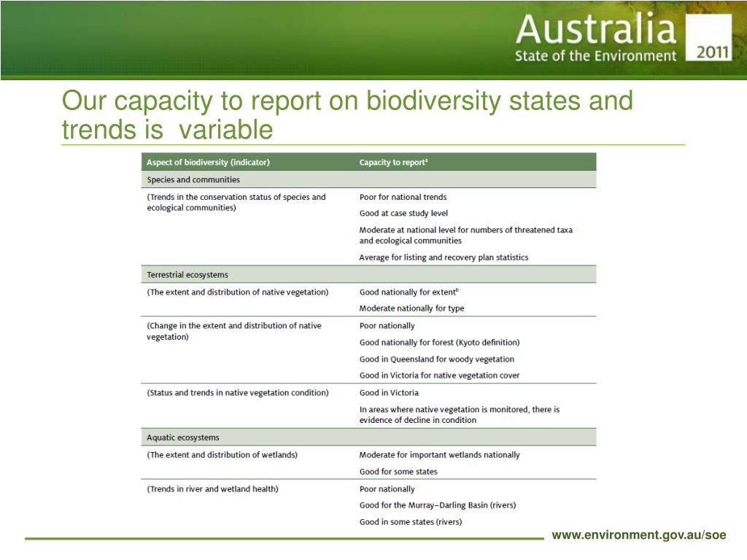The height and width of the screenshot is (560, 747).
Task: Select the 'Aquatic ecosystems' section row
Action: [x=368, y=437]
